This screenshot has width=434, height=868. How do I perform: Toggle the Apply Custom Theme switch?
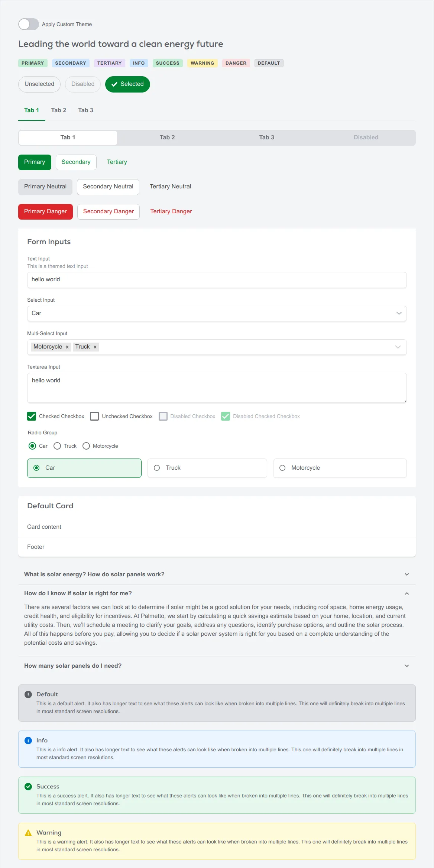pyautogui.click(x=29, y=24)
